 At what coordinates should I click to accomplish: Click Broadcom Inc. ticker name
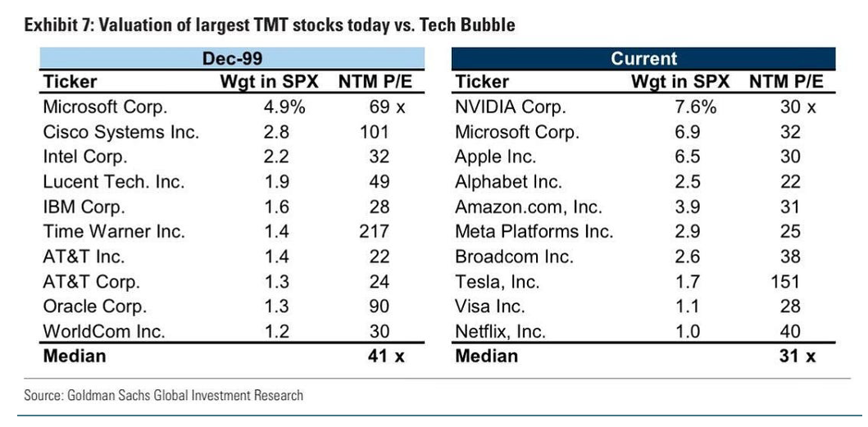coord(507,257)
